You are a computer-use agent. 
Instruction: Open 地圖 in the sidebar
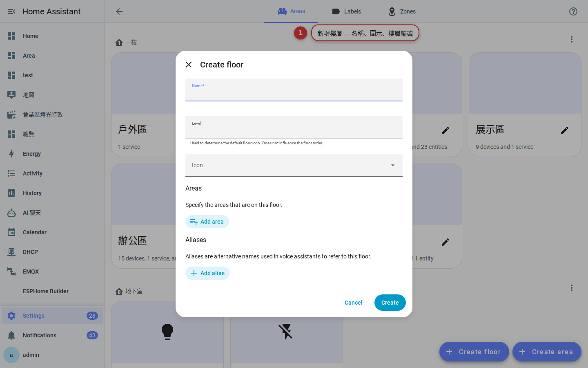[x=52, y=95]
